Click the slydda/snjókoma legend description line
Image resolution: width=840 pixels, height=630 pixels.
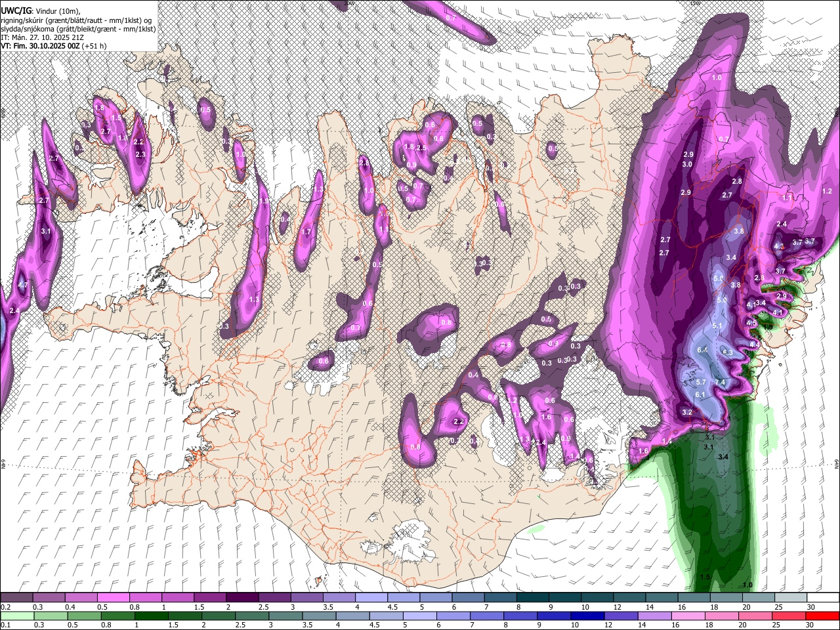pyautogui.click(x=78, y=29)
